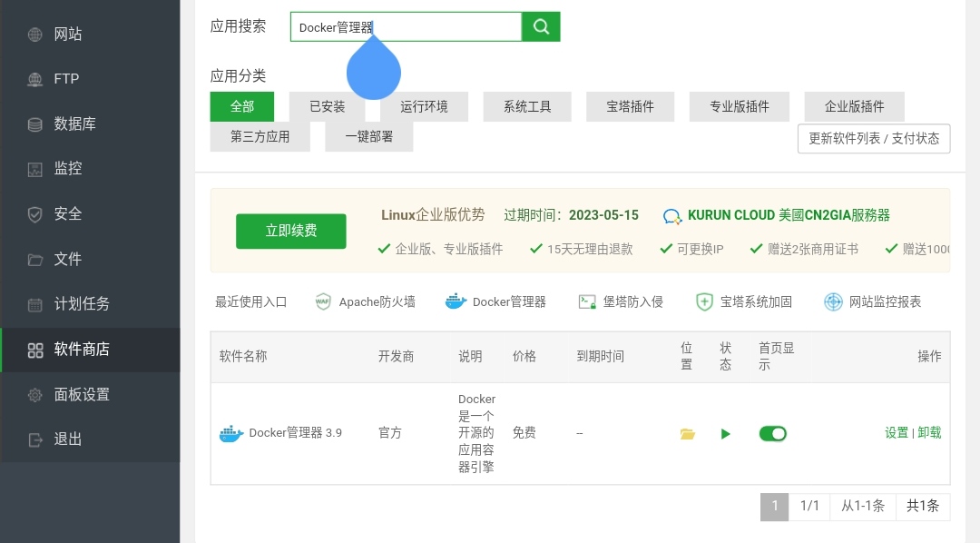Image resolution: width=980 pixels, height=543 pixels.
Task: Select the 运行环境 category tab
Action: pyautogui.click(x=425, y=106)
